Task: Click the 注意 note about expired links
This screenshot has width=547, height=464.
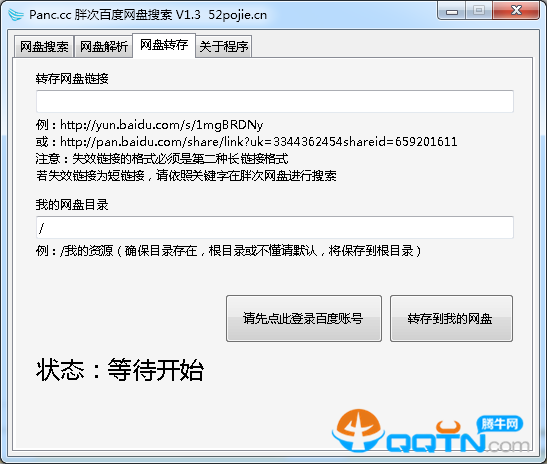Action: click(x=162, y=159)
